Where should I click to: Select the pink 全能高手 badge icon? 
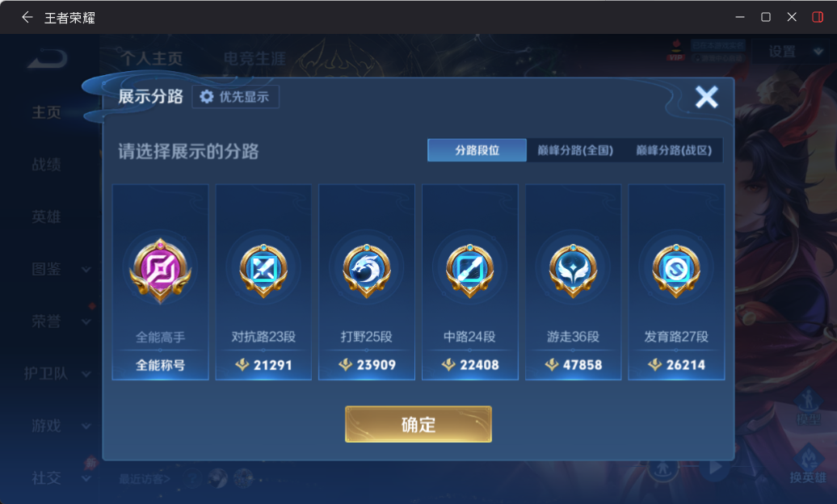click(x=160, y=270)
